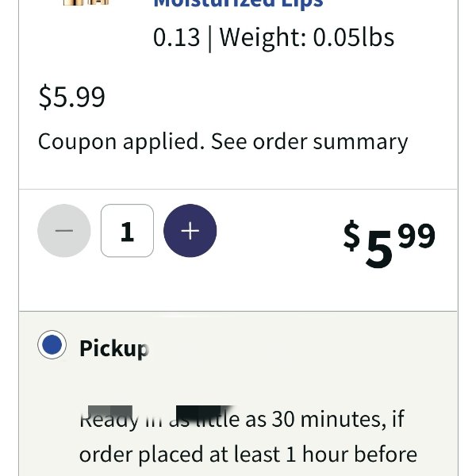476x476 pixels.
Task: View the product thumbnail image
Action: coord(86,2)
